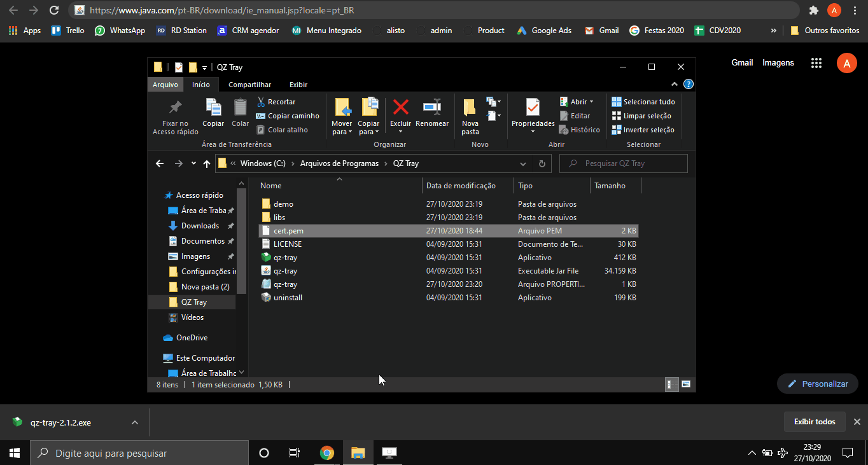Click the Renomear icon in ribbon
The width and height of the screenshot is (868, 465).
pyautogui.click(x=432, y=107)
